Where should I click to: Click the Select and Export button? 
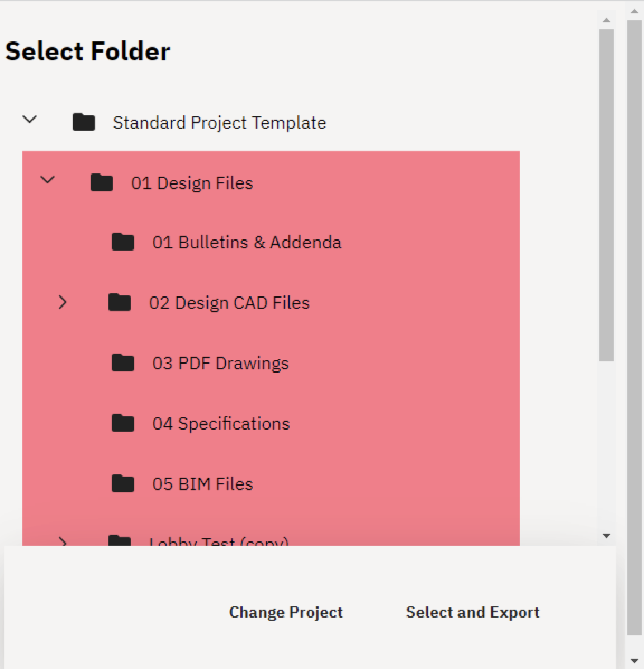tap(472, 612)
